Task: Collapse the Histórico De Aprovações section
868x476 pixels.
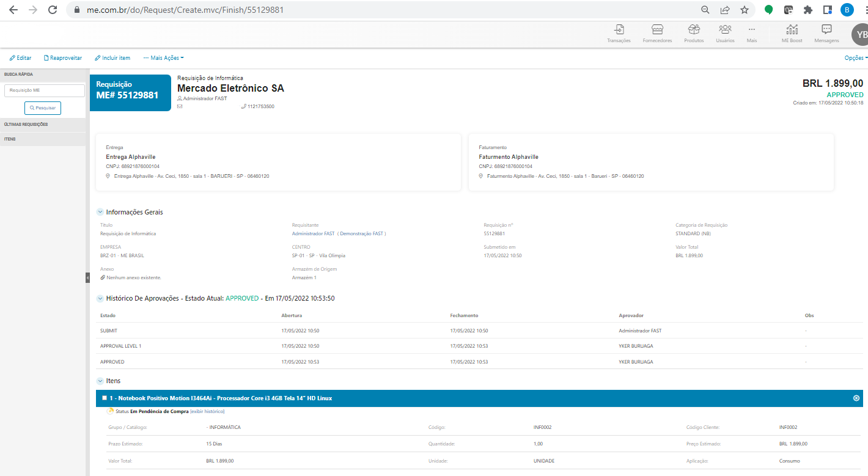Action: pyautogui.click(x=100, y=298)
